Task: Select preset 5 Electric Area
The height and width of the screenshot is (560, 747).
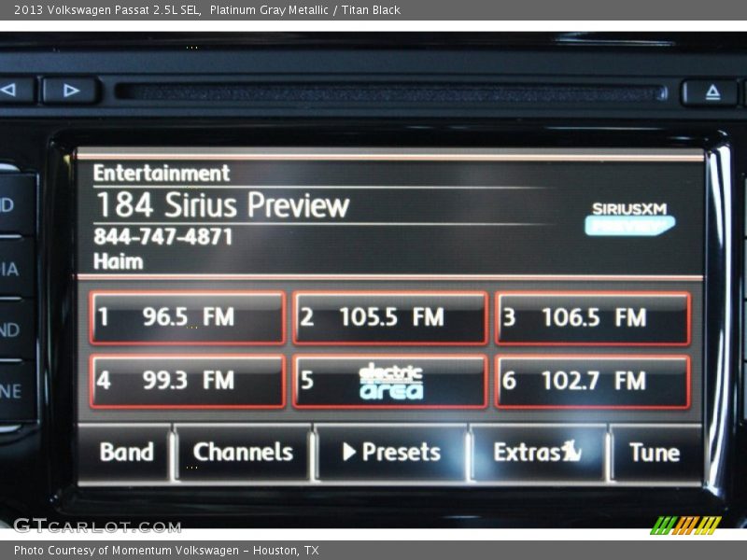Action: [390, 382]
